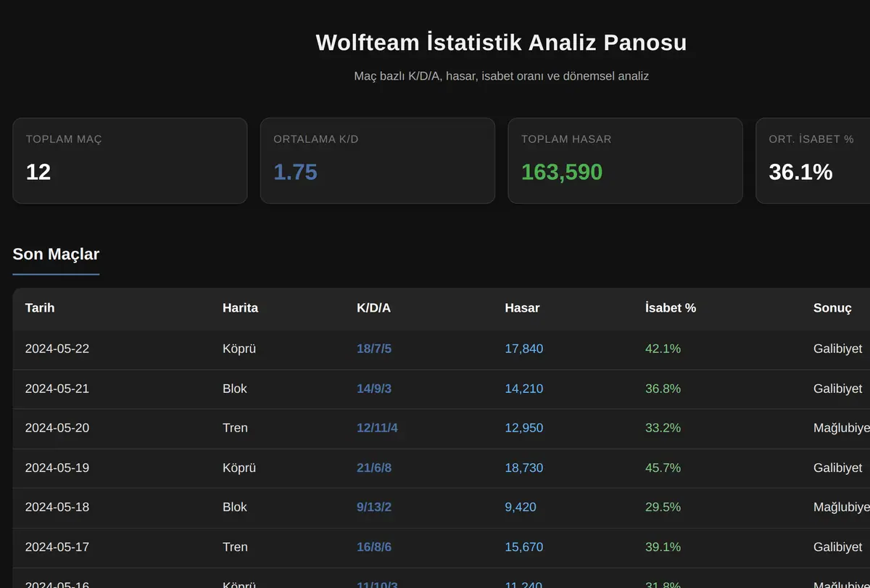
Task: Click the 9/13/2 K/D/A value
Action: click(x=374, y=507)
